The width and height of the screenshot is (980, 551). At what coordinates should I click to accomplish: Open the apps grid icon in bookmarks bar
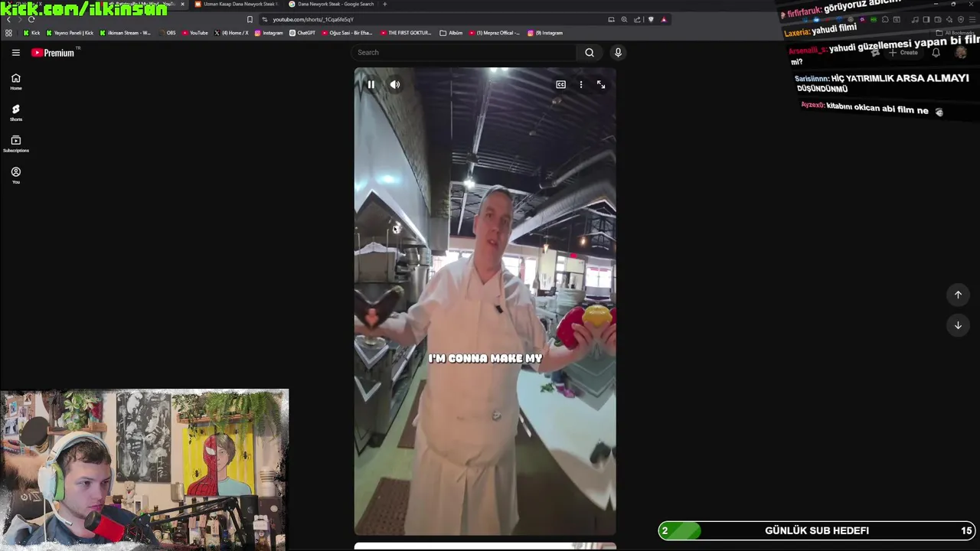(8, 33)
